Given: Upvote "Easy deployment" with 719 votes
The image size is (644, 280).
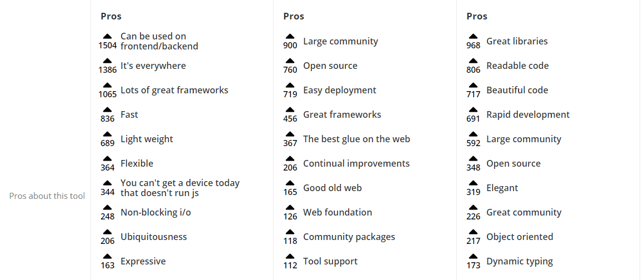Looking at the screenshot, I should click(x=290, y=86).
